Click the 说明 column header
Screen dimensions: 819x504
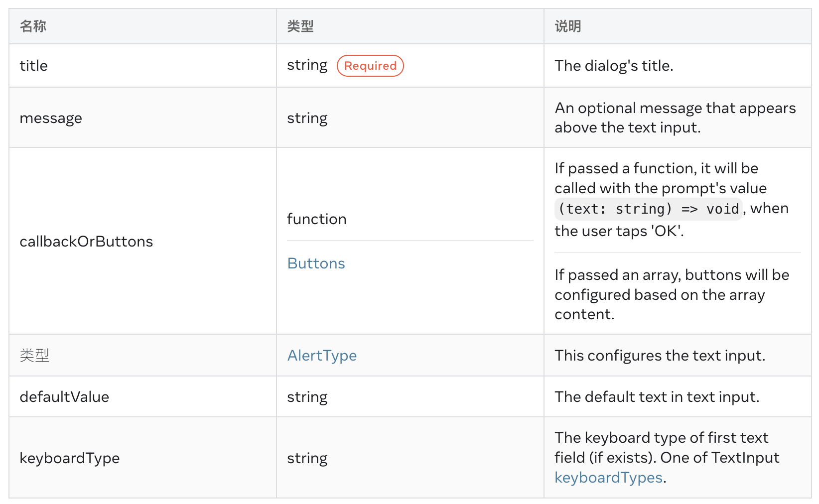click(x=568, y=26)
